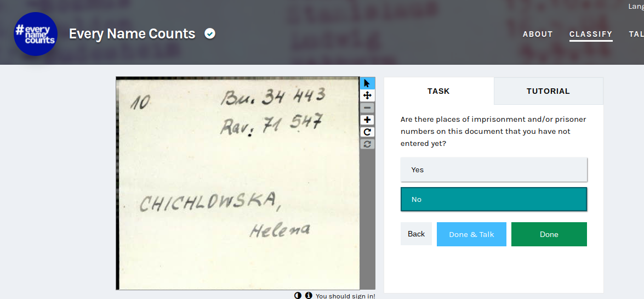Open the Every Name Counts logo
This screenshot has width=644, height=299.
tap(35, 33)
